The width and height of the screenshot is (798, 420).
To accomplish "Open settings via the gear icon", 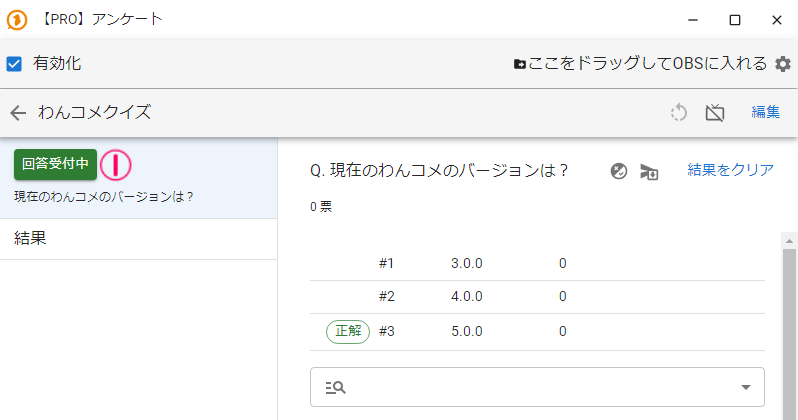I will coord(783,64).
